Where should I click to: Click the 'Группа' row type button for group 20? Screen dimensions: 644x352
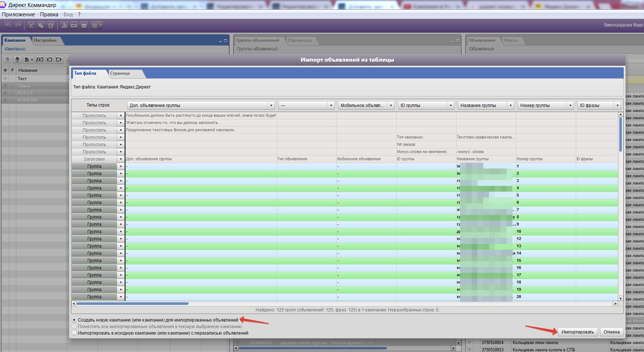point(94,297)
